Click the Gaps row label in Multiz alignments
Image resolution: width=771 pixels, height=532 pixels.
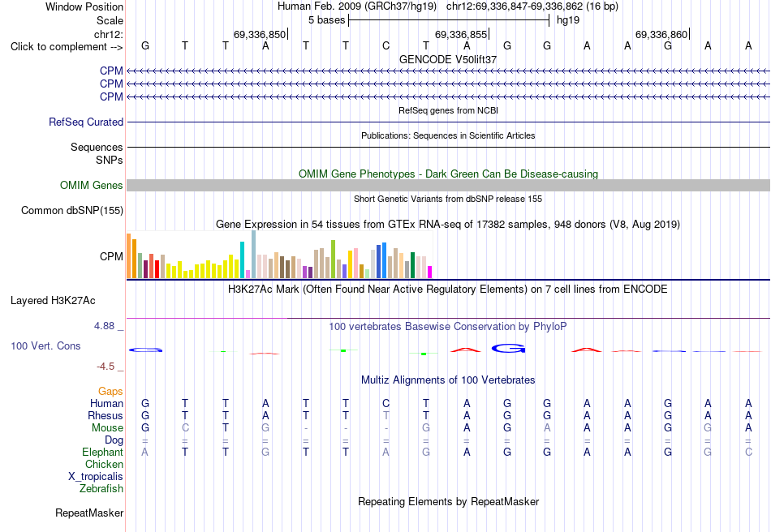(110, 392)
